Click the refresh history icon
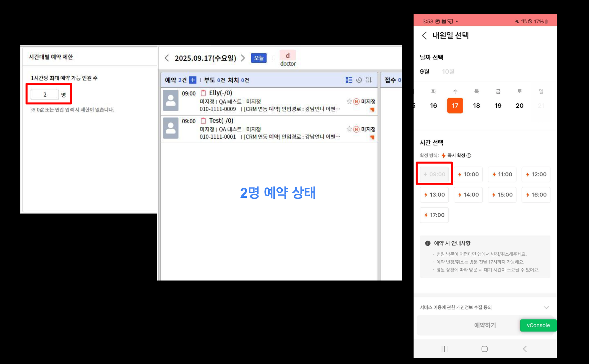Image resolution: width=589 pixels, height=364 pixels. point(359,80)
